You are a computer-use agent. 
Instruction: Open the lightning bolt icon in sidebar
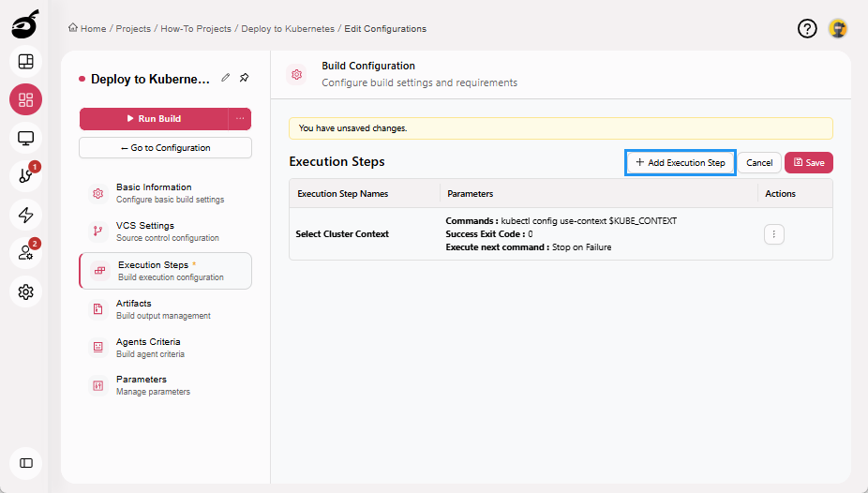[x=25, y=215]
